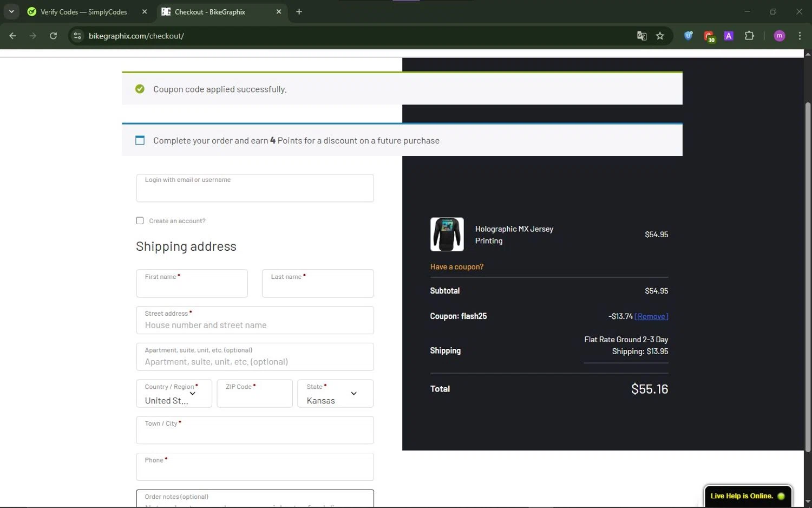Restore down the Chrome window
812x508 pixels.
[x=773, y=11]
